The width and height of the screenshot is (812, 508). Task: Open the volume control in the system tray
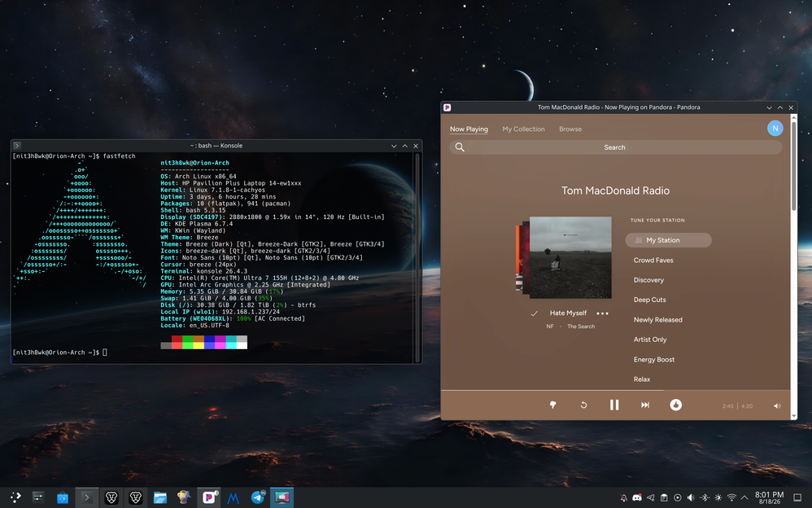[x=691, y=497]
